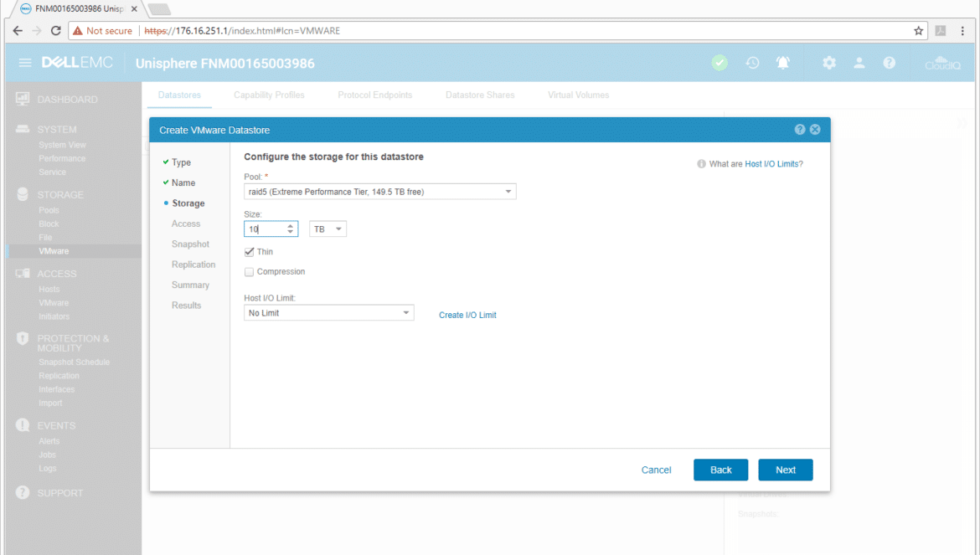Enable the Compression checkbox
This screenshot has height=555, width=980.
coord(250,271)
